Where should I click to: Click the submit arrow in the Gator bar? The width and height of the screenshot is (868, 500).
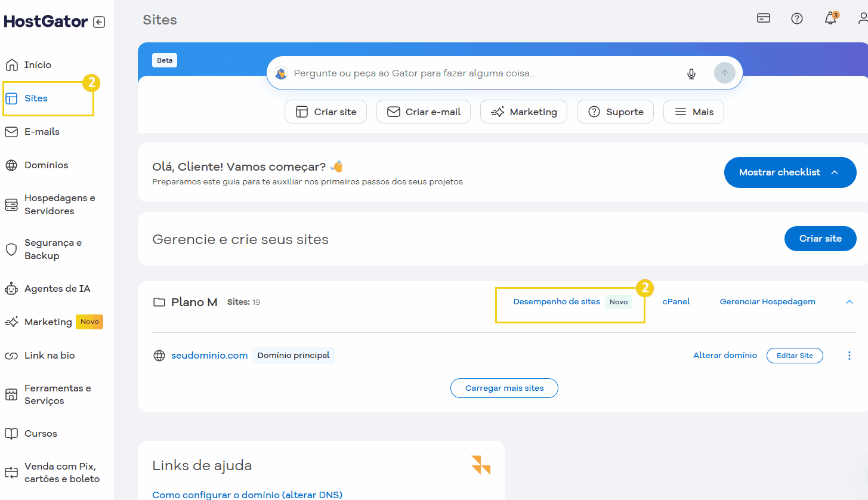point(724,72)
